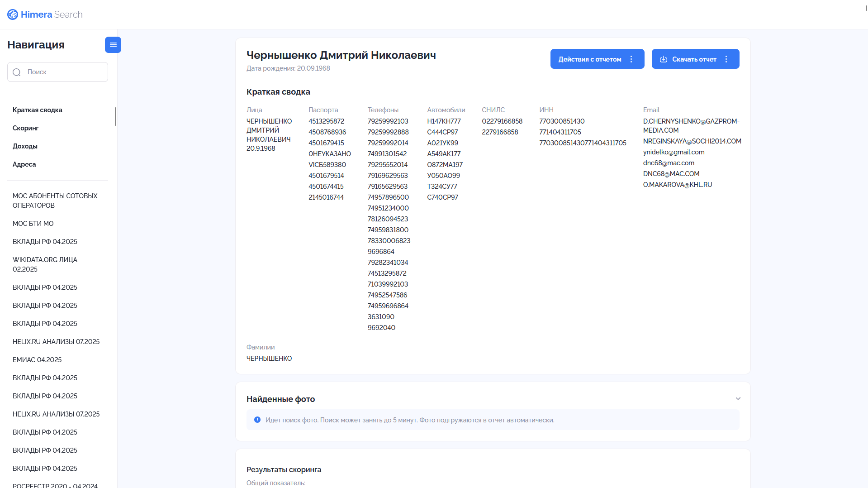Image resolution: width=868 pixels, height=488 pixels.
Task: Click the Фамилии label
Action: (261, 347)
